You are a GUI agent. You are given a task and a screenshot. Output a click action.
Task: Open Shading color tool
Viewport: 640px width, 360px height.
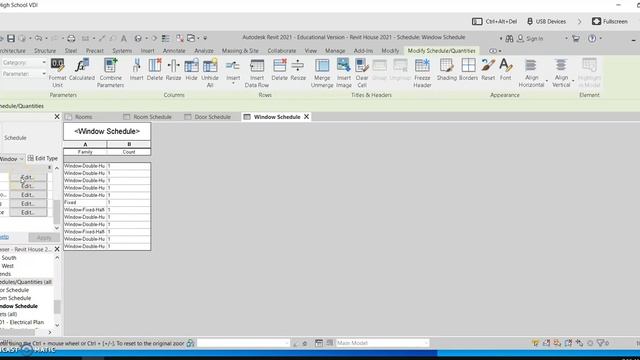tap(447, 69)
